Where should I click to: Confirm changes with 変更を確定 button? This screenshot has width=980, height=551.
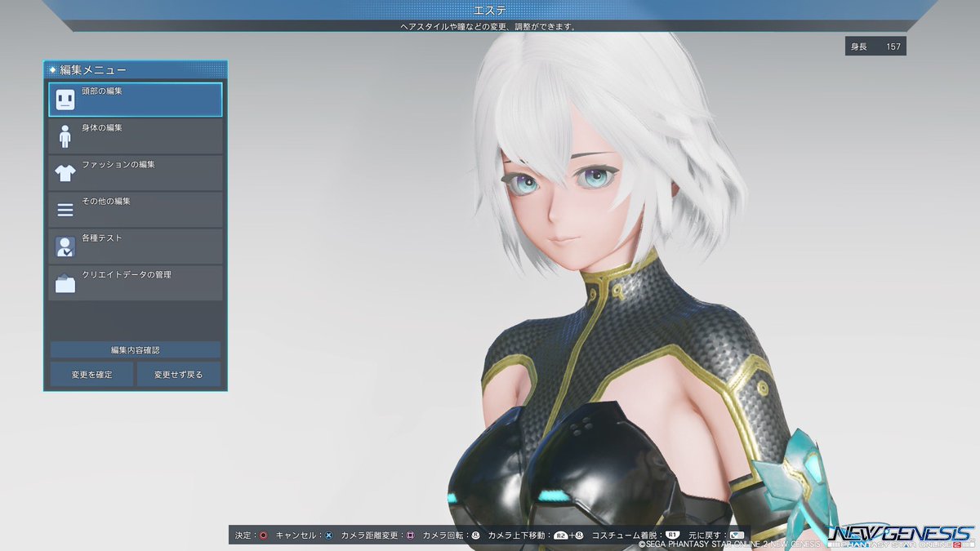tap(91, 375)
